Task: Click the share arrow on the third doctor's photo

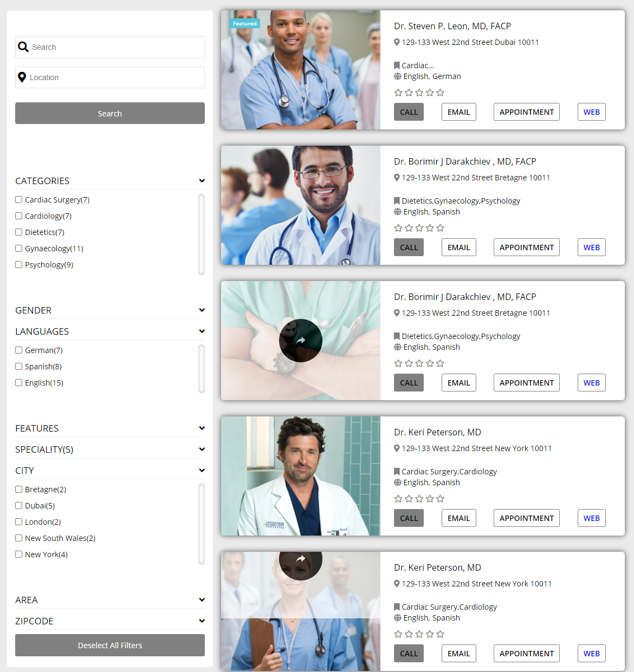Action: coord(301,341)
